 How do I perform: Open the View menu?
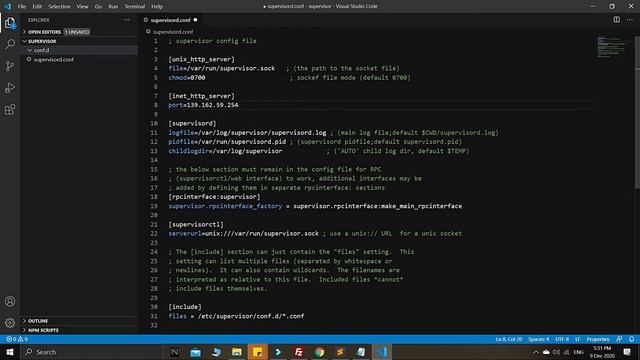(x=82, y=6)
